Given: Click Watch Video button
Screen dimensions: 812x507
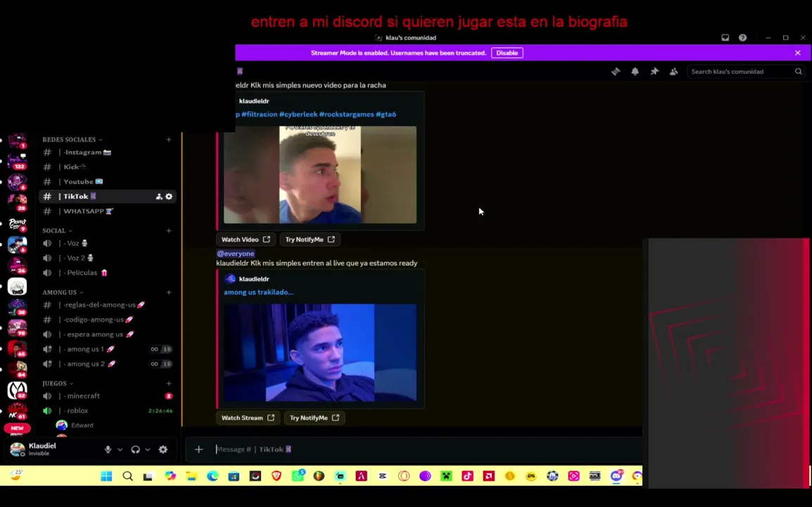Looking at the screenshot, I should pyautogui.click(x=246, y=239).
